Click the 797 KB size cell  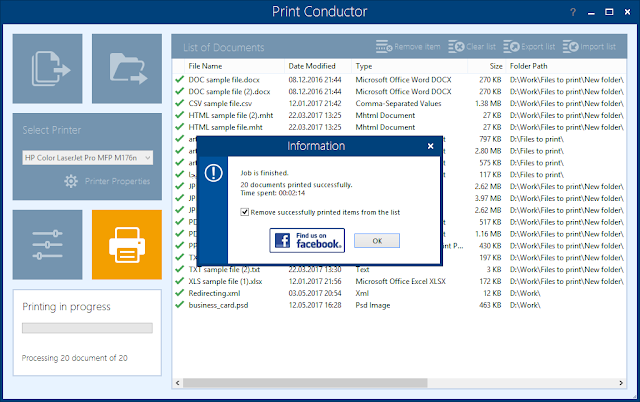(490, 139)
